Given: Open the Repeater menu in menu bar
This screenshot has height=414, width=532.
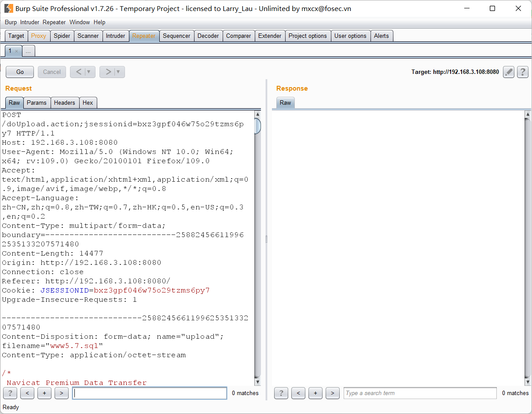Looking at the screenshot, I should 54,22.
